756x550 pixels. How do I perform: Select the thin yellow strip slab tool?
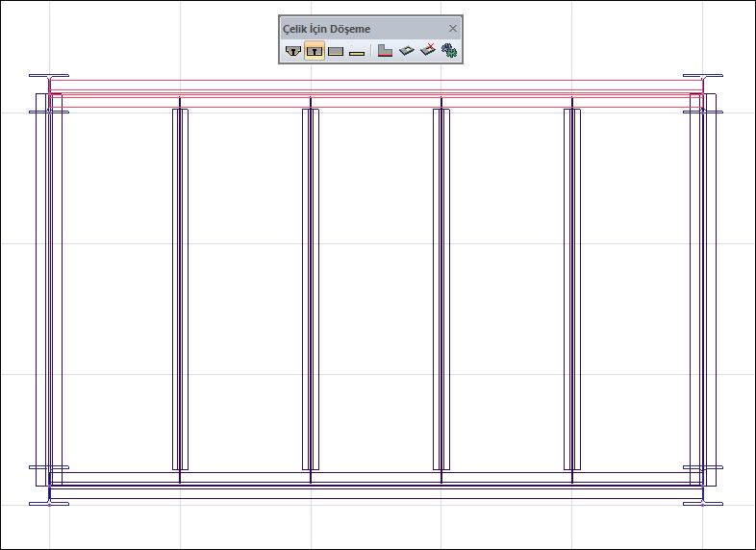tap(357, 53)
